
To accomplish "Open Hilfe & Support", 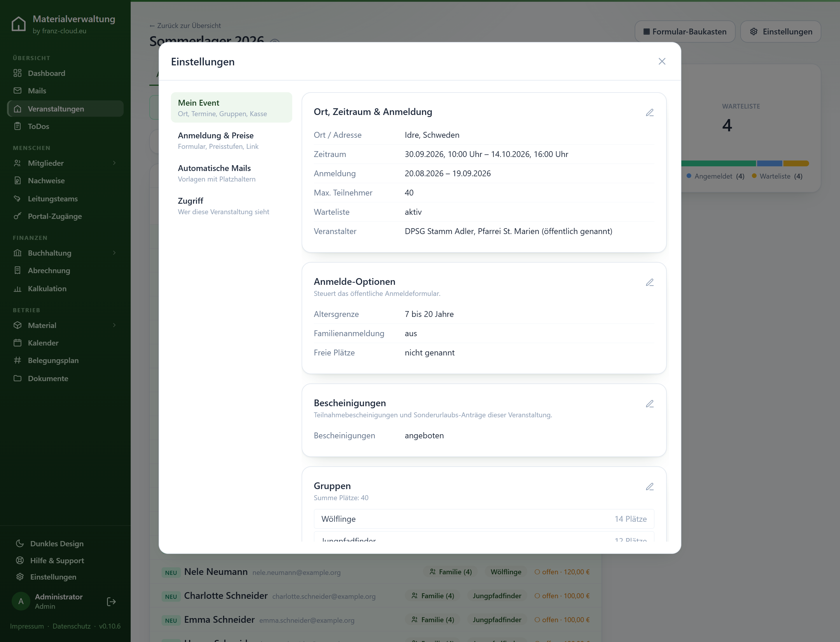I will 65,560.
